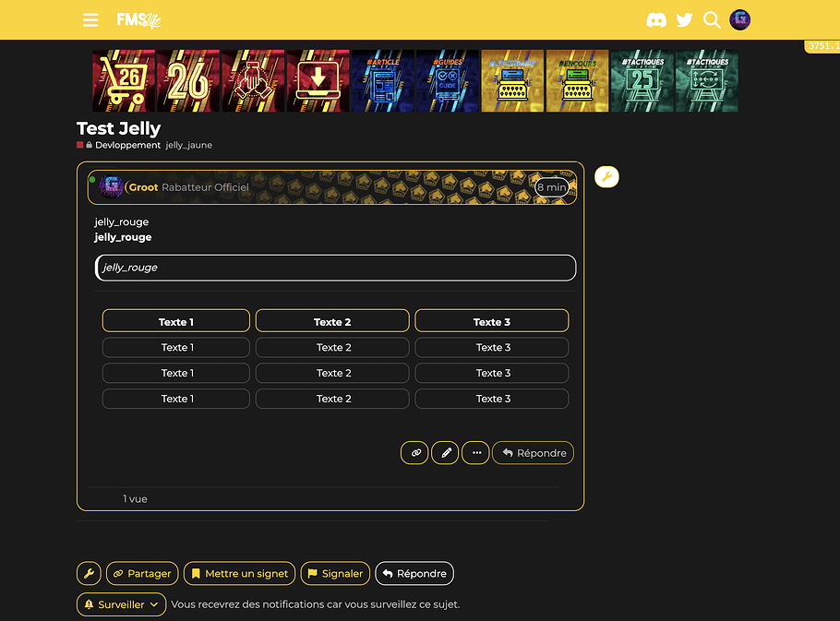Click the post's copy link icon

coord(414,453)
